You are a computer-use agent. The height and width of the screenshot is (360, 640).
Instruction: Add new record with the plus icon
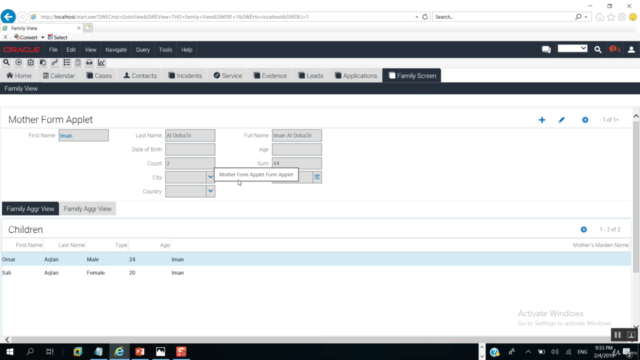(x=542, y=120)
